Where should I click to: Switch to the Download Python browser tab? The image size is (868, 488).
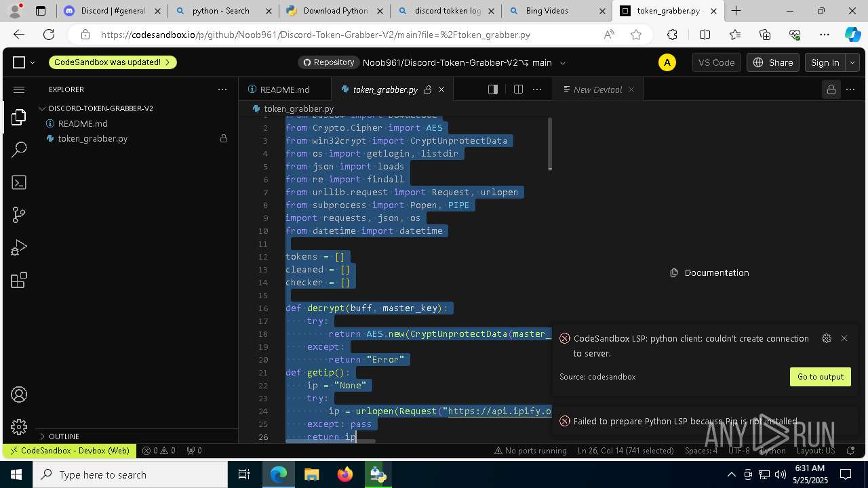(334, 11)
